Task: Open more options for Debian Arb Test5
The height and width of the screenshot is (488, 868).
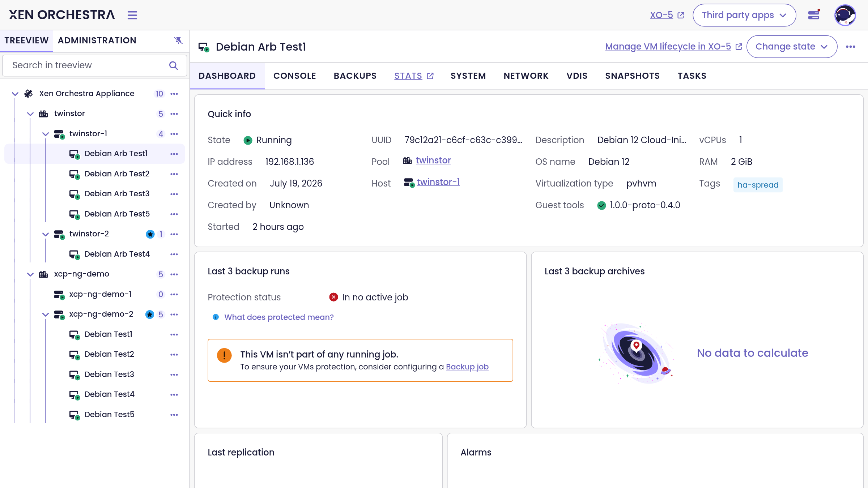Action: click(x=174, y=214)
